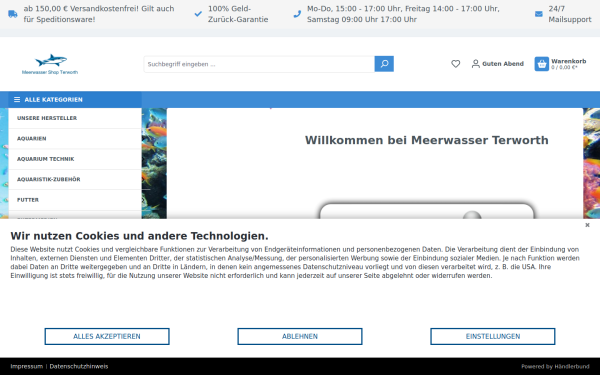Click the Alles Akzeptieren button
This screenshot has height=375, width=600.
pyautogui.click(x=107, y=336)
